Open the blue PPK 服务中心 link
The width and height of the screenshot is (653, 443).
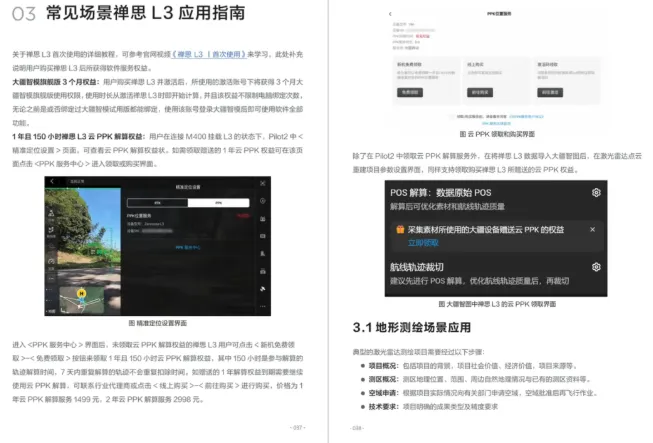coord(188,247)
